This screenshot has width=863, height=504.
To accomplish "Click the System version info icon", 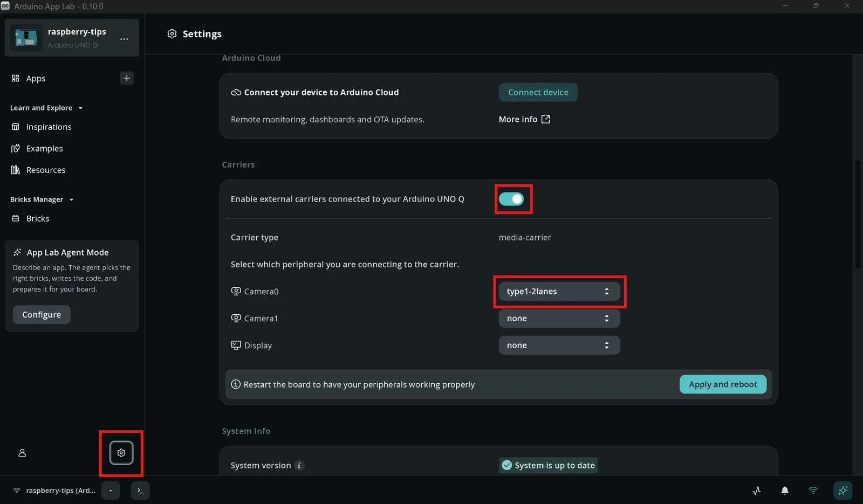I will click(x=299, y=465).
